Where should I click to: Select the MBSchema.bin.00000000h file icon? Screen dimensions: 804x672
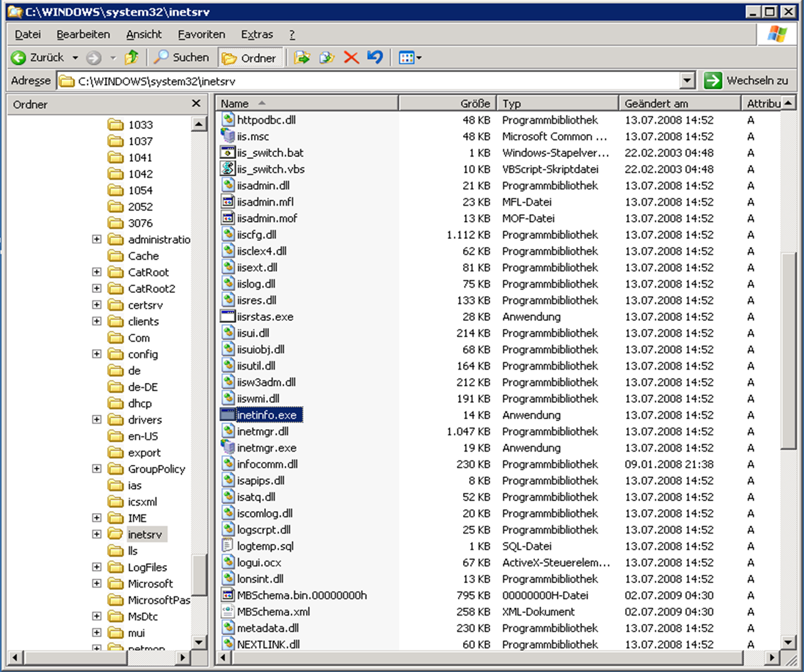tap(228, 594)
